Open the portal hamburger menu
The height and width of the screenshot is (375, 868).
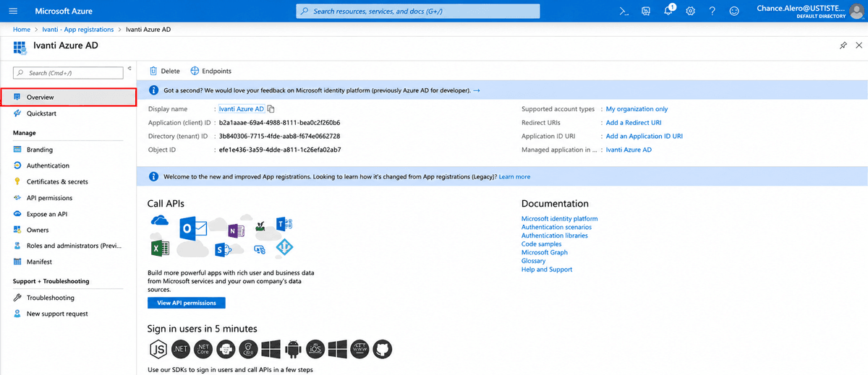click(13, 11)
